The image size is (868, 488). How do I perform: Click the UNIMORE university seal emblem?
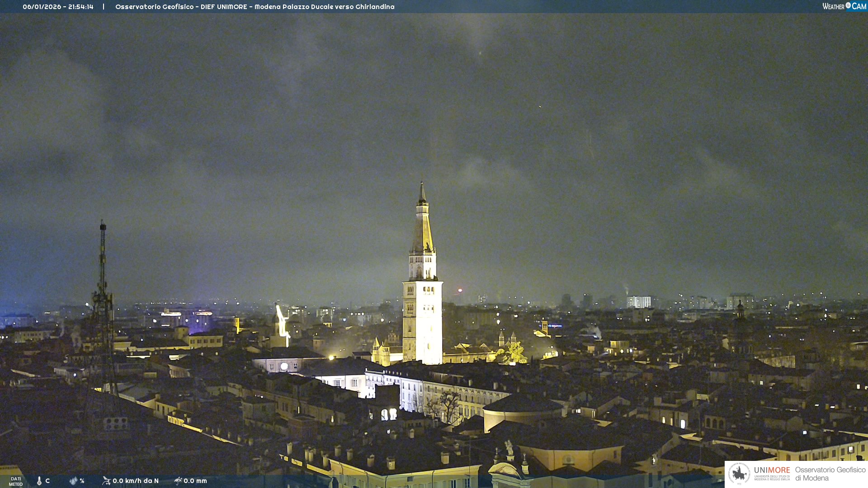[739, 474]
